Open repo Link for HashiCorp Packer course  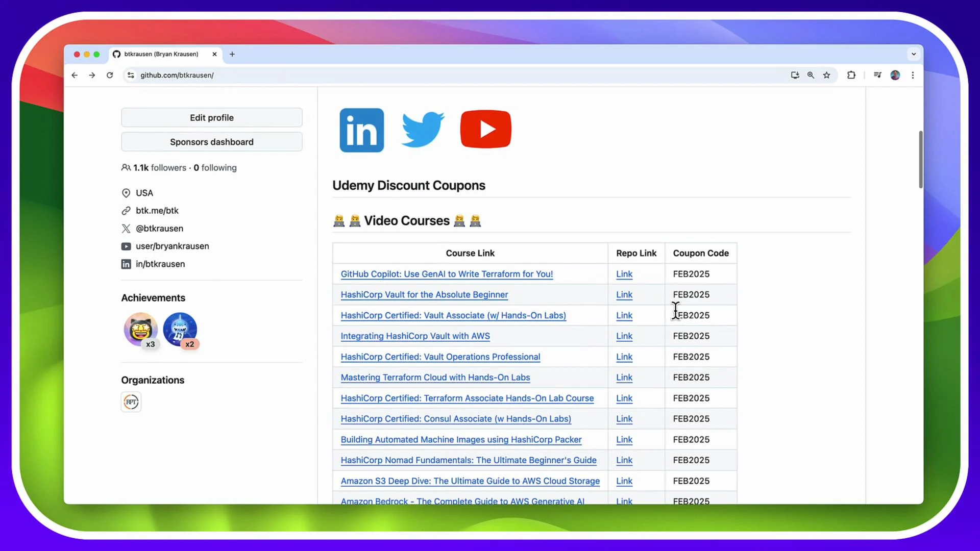point(624,439)
